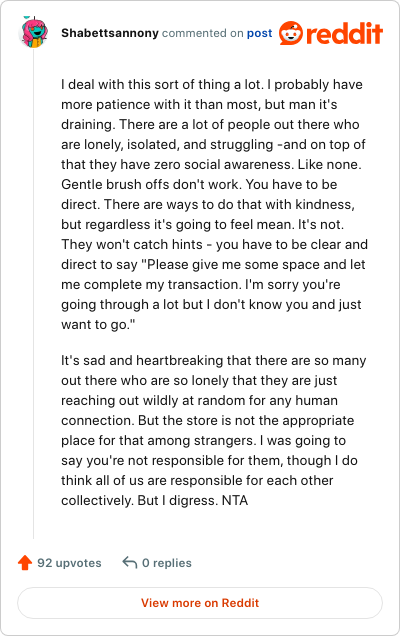Click the line starting "It's sad and heartbreaking"
Viewport: 400px width, 636px height.
pyautogui.click(x=214, y=360)
